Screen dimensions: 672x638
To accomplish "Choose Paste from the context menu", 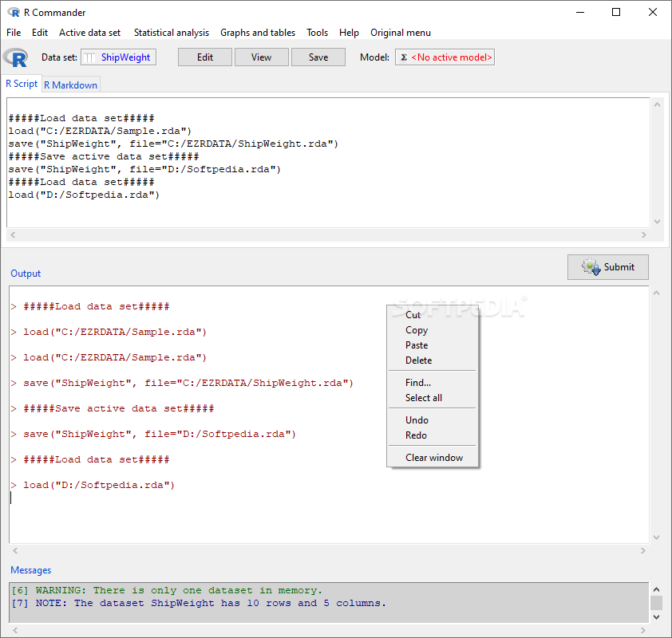I will tap(433, 345).
